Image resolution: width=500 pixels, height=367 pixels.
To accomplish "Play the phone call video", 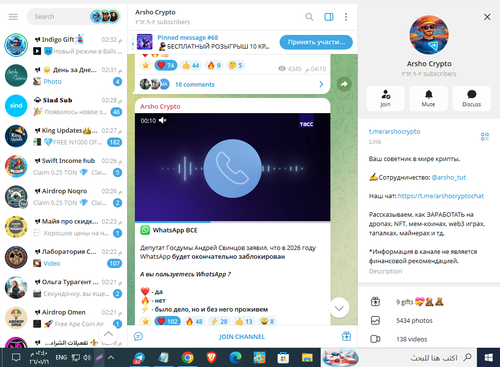I will tap(232, 168).
